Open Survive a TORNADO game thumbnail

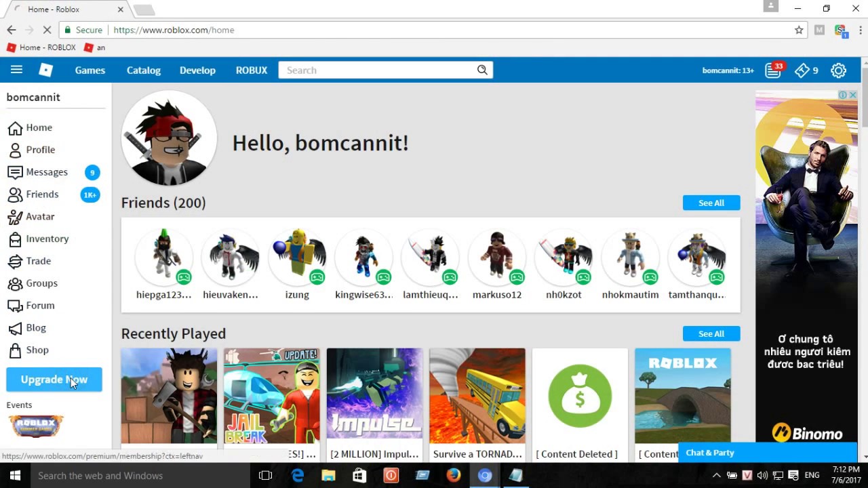(477, 396)
